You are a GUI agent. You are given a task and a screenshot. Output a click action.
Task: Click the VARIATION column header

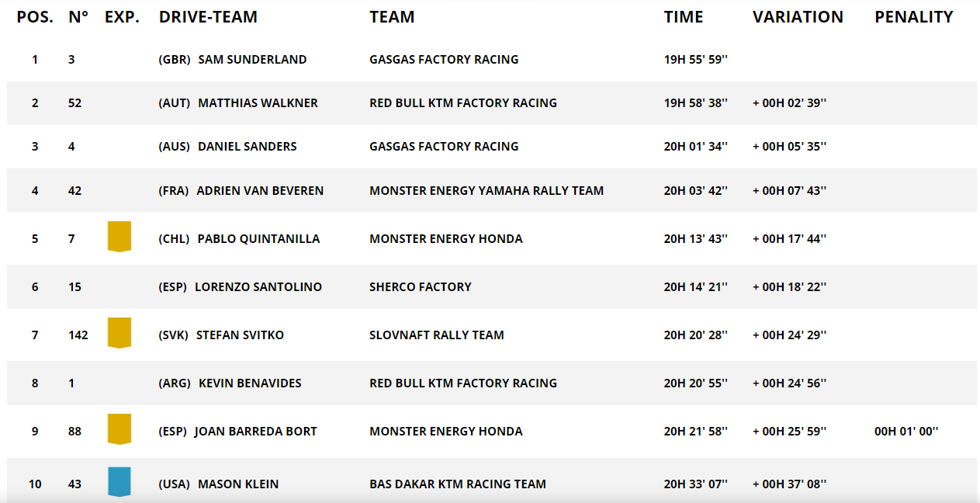[x=798, y=17]
